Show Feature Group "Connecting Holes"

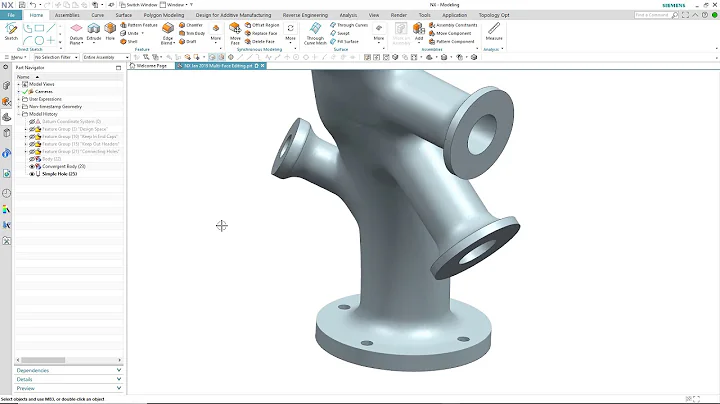[x=32, y=151]
